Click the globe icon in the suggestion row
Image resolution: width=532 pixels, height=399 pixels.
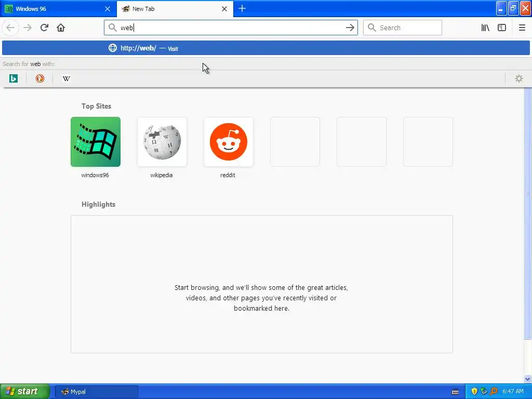point(113,48)
